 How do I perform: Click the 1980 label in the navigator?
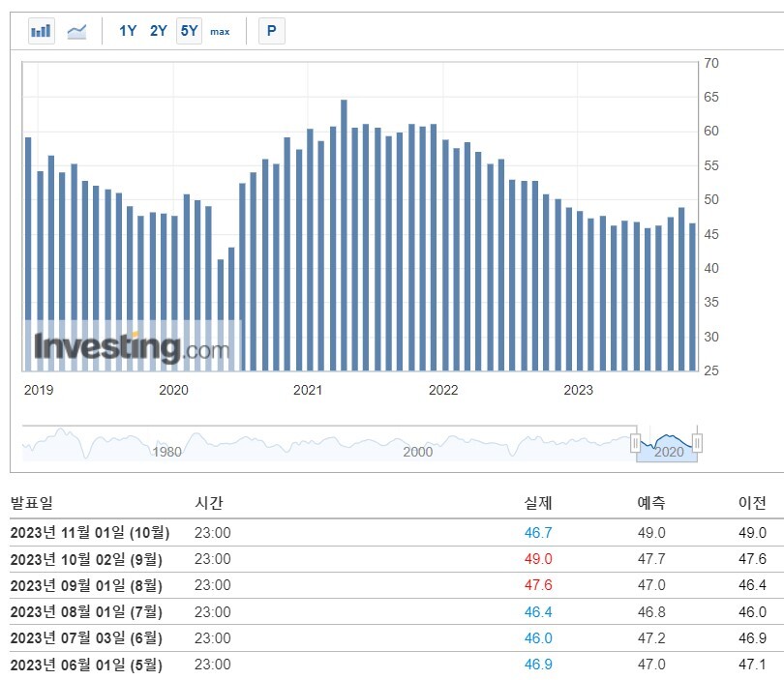click(167, 452)
